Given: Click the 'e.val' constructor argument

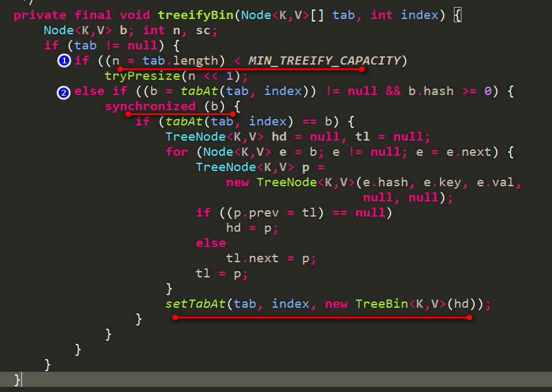Looking at the screenshot, I should 495,182.
